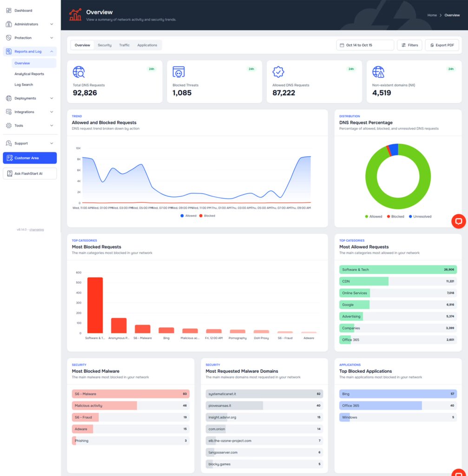Collapse the Reports and Log chevron
This screenshot has height=476, width=468.
(52, 51)
